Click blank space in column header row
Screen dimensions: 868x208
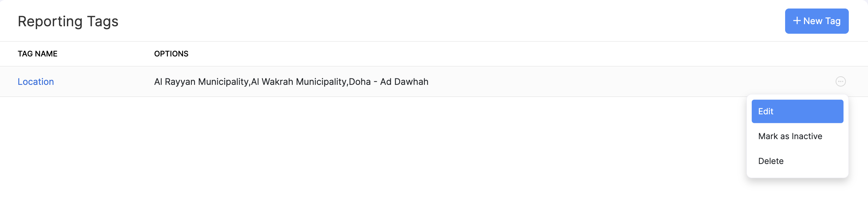click(x=462, y=54)
